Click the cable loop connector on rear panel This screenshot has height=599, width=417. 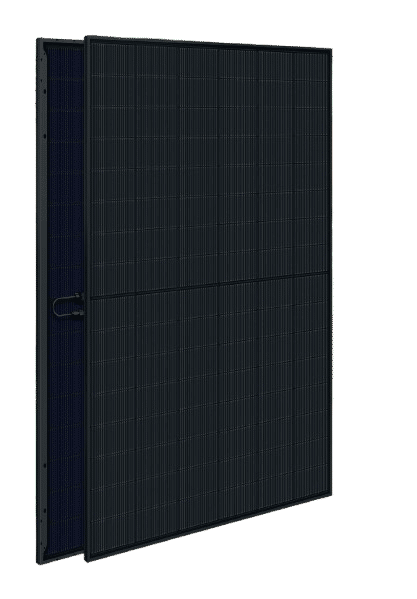68,305
